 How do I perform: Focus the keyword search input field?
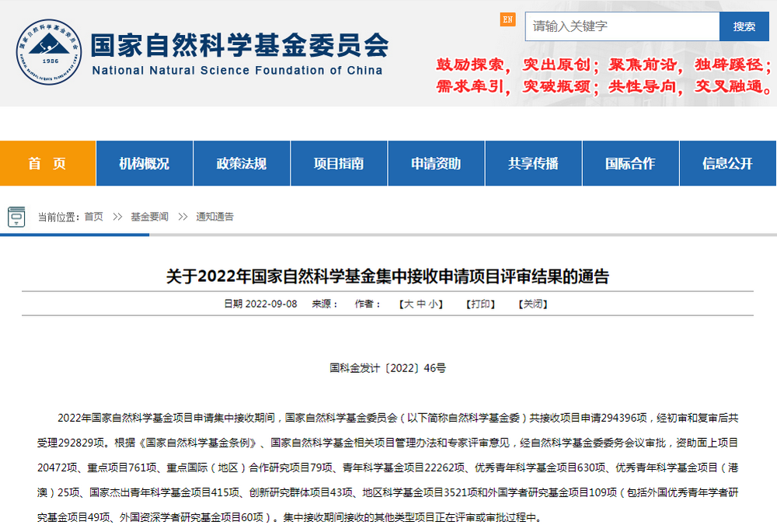pyautogui.click(x=622, y=26)
